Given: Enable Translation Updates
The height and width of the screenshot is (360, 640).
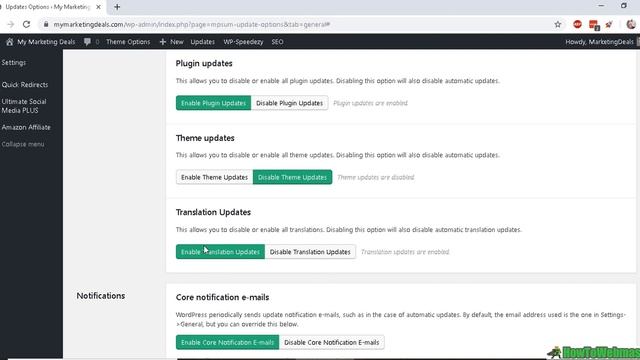Looking at the screenshot, I should [x=220, y=252].
